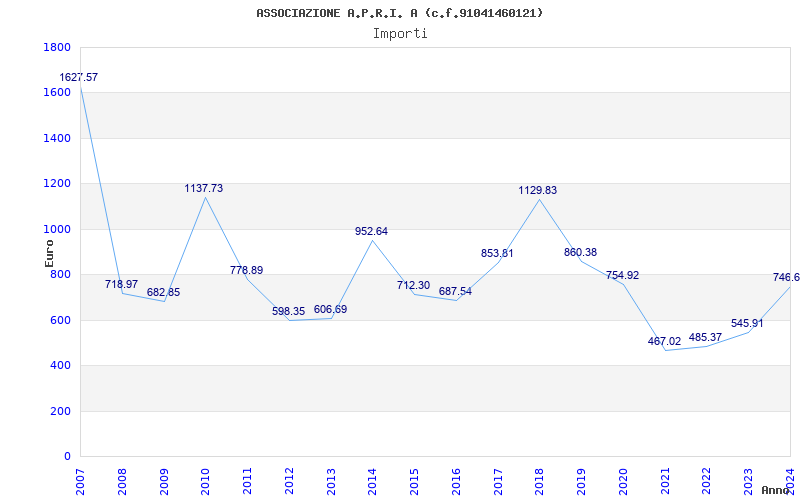Click the 712.30 data label
This screenshot has width=800, height=500.
coord(413,285)
